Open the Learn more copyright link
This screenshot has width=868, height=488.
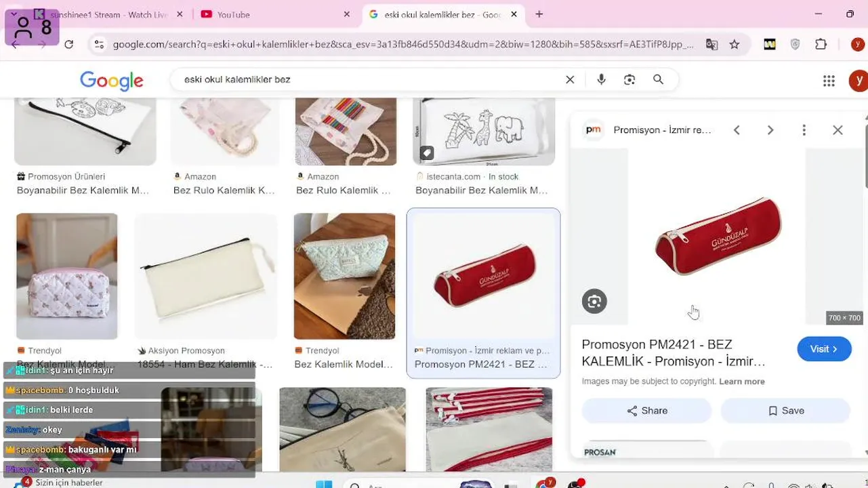click(742, 382)
